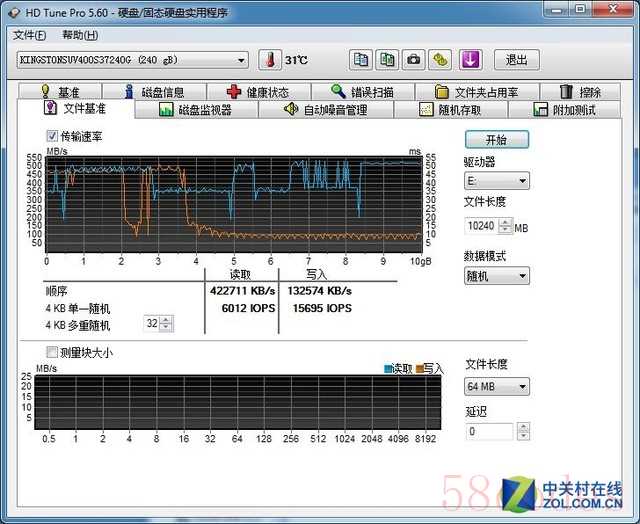Open the 驱动器 E: dropdown

pos(496,180)
